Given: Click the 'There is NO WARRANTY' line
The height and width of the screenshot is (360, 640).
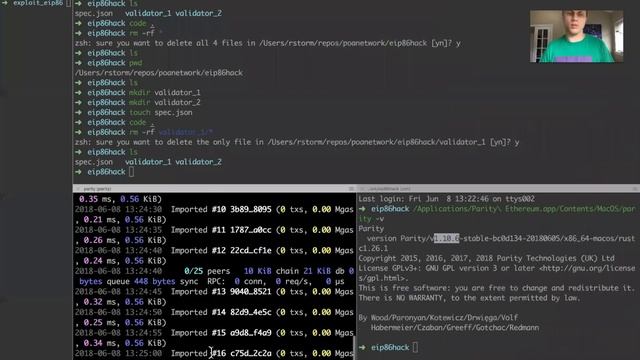Looking at the screenshot, I should 469,298.
